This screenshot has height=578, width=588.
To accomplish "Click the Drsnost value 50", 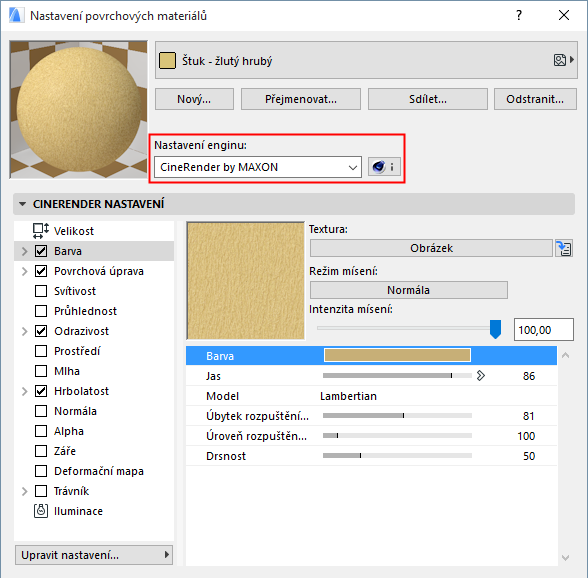I will coord(529,456).
